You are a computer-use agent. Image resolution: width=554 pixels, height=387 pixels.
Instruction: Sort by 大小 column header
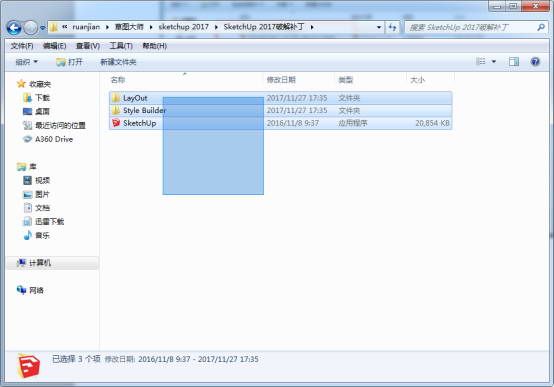417,80
